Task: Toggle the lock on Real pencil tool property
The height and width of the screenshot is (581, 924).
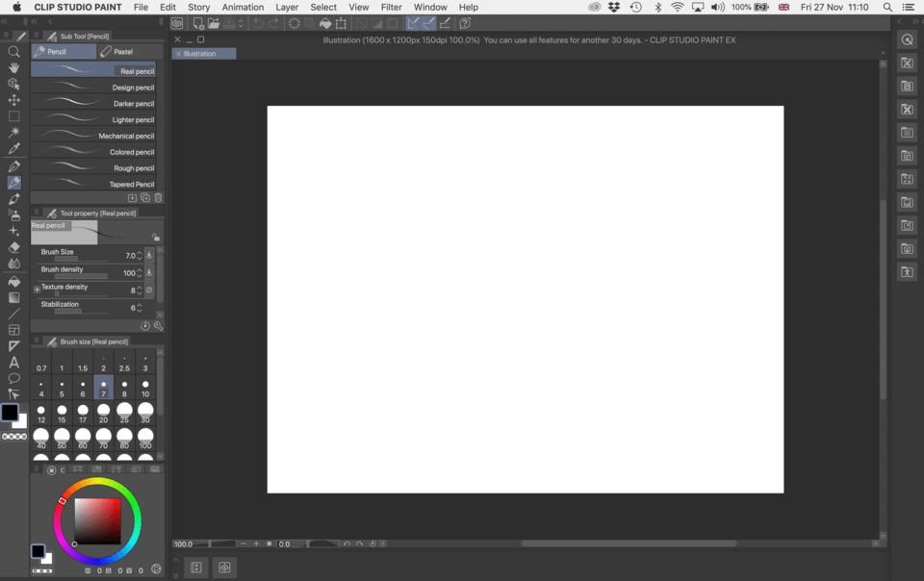Action: click(x=156, y=238)
